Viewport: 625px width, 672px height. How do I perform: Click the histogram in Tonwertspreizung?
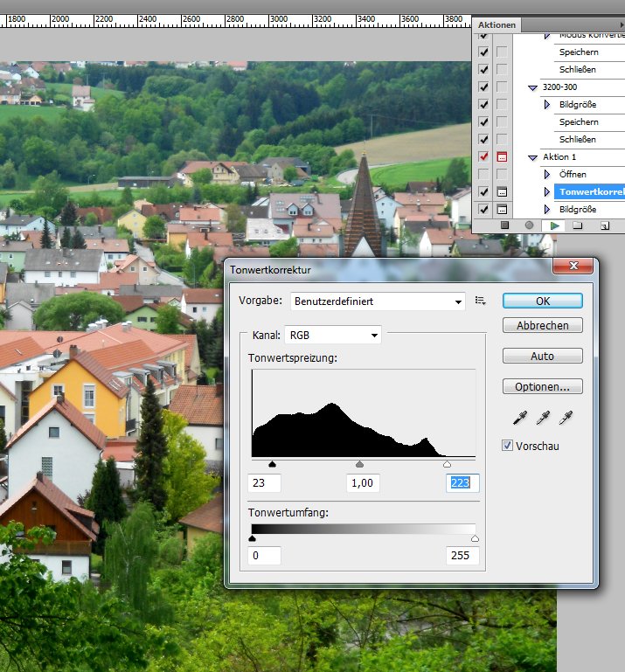[364, 413]
